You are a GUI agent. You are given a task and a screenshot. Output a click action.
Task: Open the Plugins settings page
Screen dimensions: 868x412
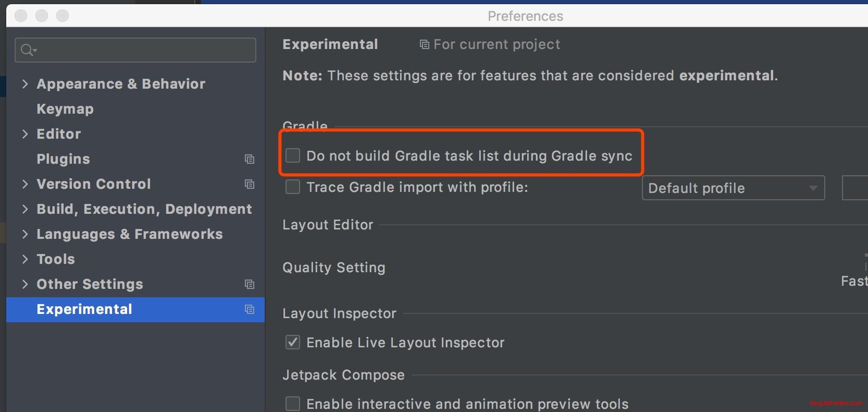(63, 159)
